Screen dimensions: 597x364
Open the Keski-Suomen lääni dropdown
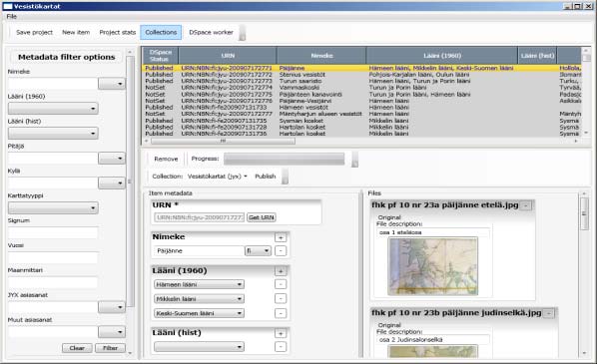199,313
